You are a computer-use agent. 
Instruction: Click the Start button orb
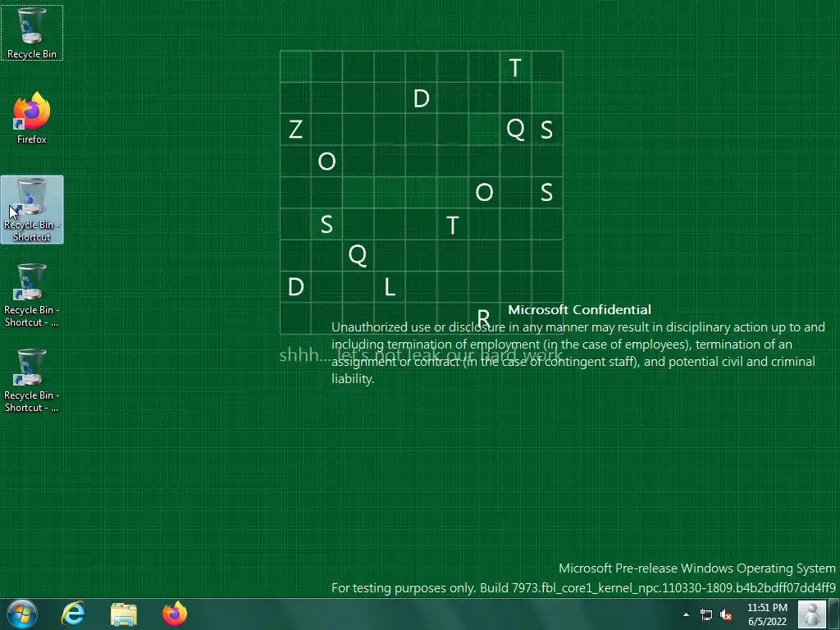[x=22, y=614]
